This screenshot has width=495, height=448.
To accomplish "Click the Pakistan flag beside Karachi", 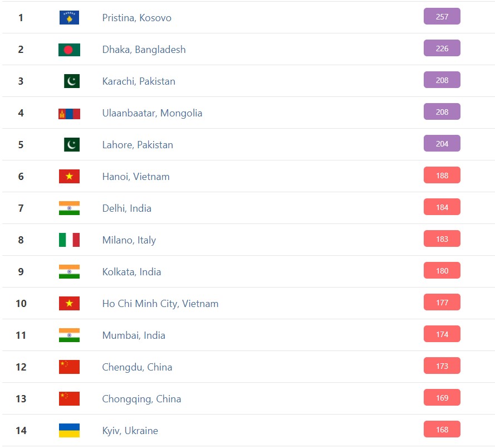I will click(x=71, y=81).
